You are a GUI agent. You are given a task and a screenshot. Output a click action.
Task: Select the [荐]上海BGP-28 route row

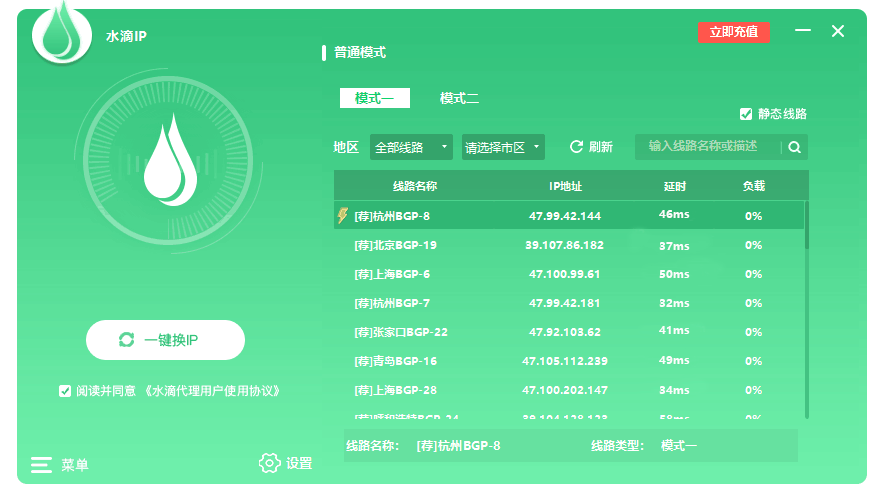[569, 390]
